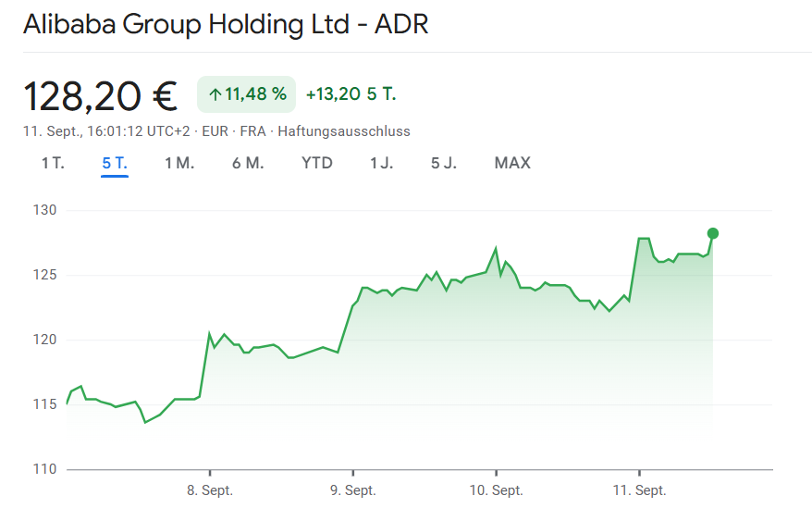Click the +13,20 5 T. change text
The image size is (812, 508).
tap(351, 94)
